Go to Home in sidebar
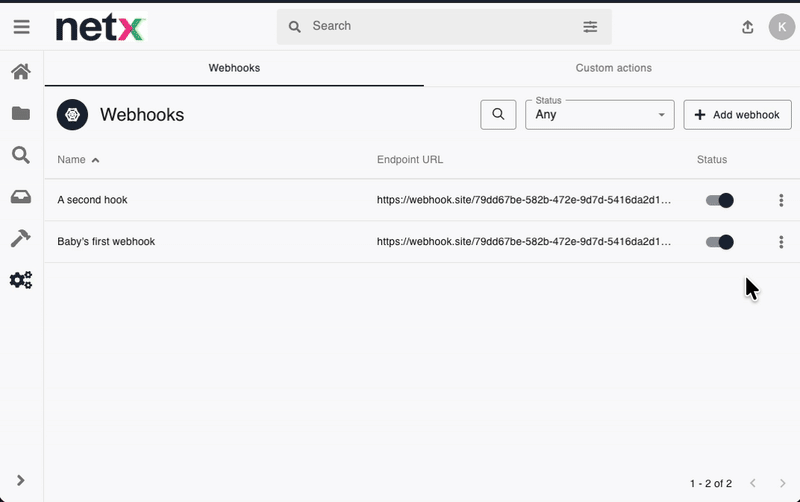The width and height of the screenshot is (800, 502). tap(21, 72)
